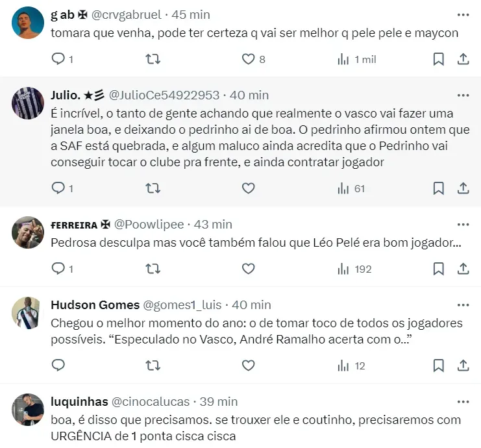Viewport: 481px width, 448px height.
Task: Click Julio's profile picture
Action: pos(28,103)
